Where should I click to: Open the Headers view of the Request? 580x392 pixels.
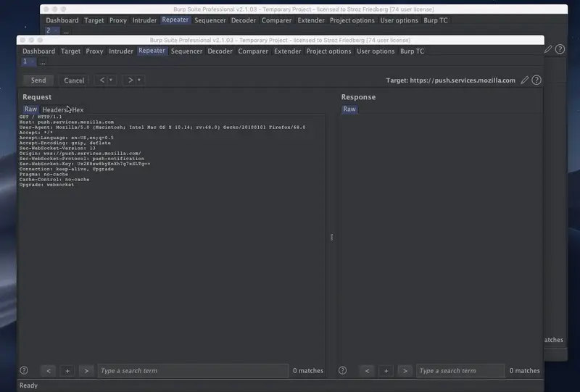(x=54, y=109)
